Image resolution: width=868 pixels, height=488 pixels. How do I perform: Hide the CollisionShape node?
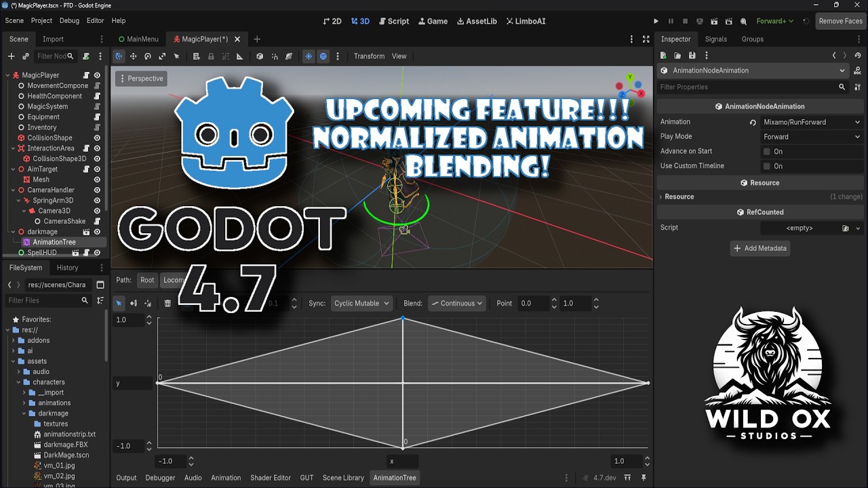(x=97, y=138)
